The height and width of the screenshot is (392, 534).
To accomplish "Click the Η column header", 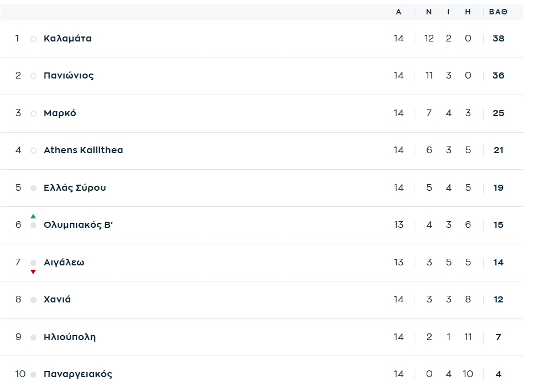I will (x=468, y=12).
